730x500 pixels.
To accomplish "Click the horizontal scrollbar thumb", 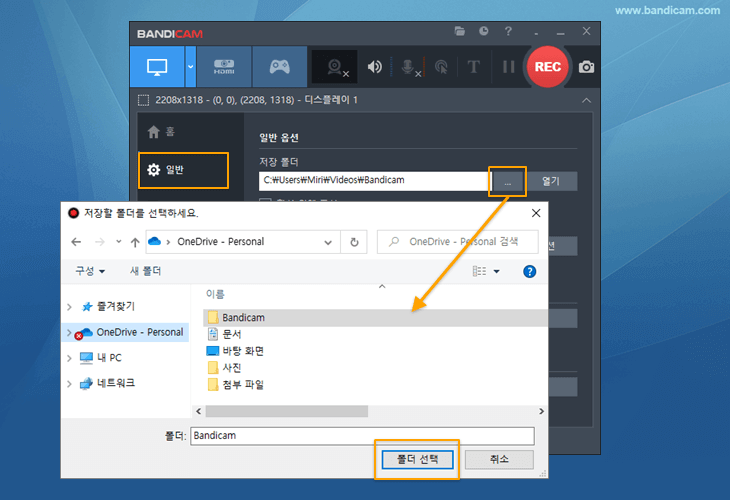I will click(x=286, y=412).
